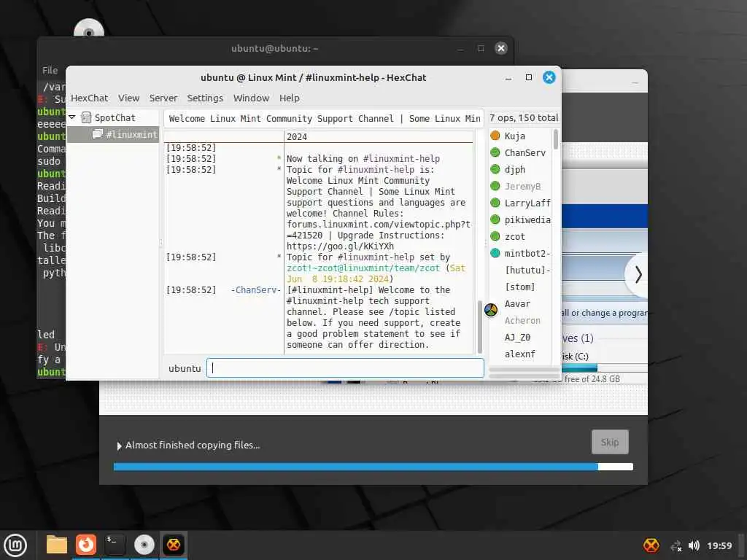Click the -ChanServ- nick in chat

tap(256, 290)
